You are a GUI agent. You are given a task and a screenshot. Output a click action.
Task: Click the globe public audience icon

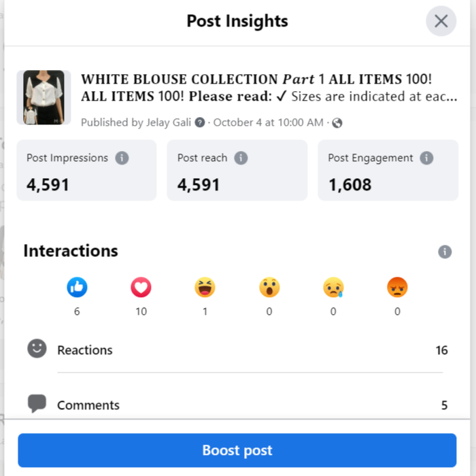337,123
